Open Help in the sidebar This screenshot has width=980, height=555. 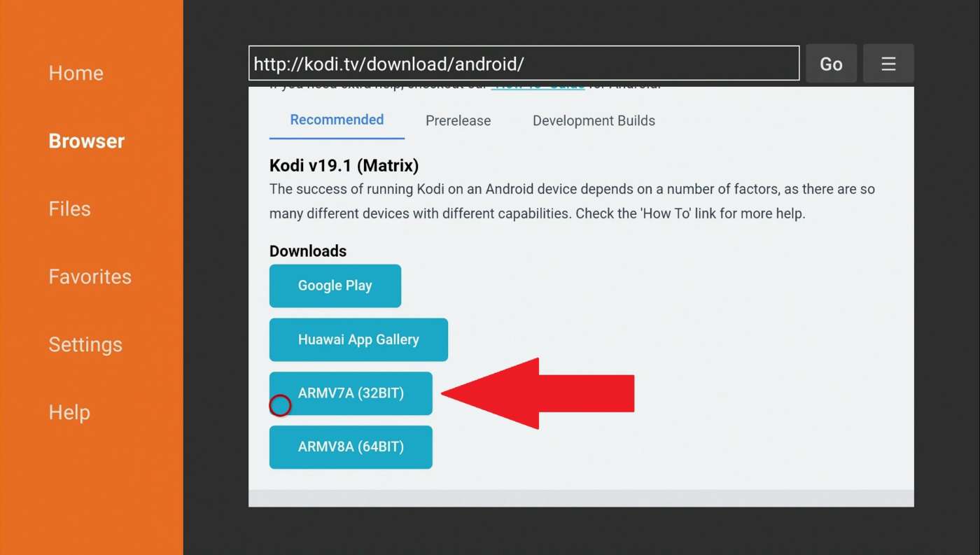pos(69,412)
